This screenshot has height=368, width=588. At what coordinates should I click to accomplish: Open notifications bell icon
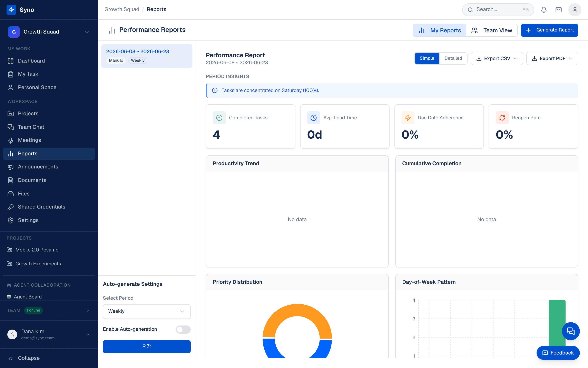pyautogui.click(x=544, y=10)
